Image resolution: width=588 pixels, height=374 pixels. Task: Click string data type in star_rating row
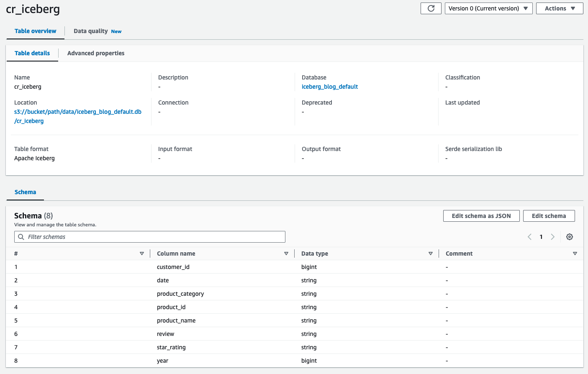pyautogui.click(x=309, y=347)
